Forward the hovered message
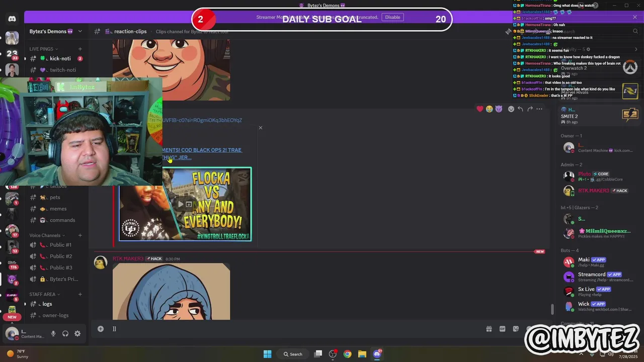Image resolution: width=644 pixels, height=362 pixels. coord(530,109)
